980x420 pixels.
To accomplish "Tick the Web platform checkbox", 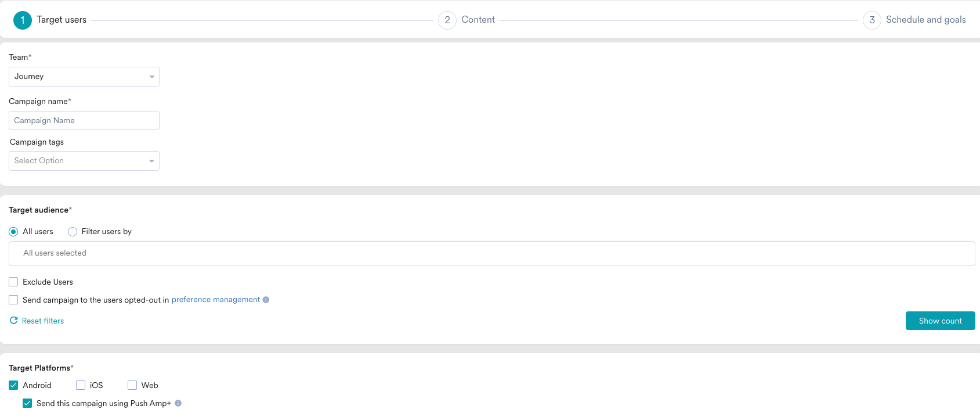I will [x=132, y=385].
